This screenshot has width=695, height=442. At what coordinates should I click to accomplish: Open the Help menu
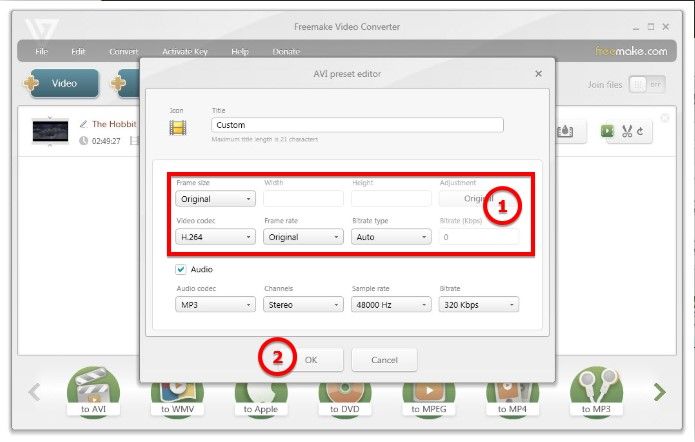point(240,51)
